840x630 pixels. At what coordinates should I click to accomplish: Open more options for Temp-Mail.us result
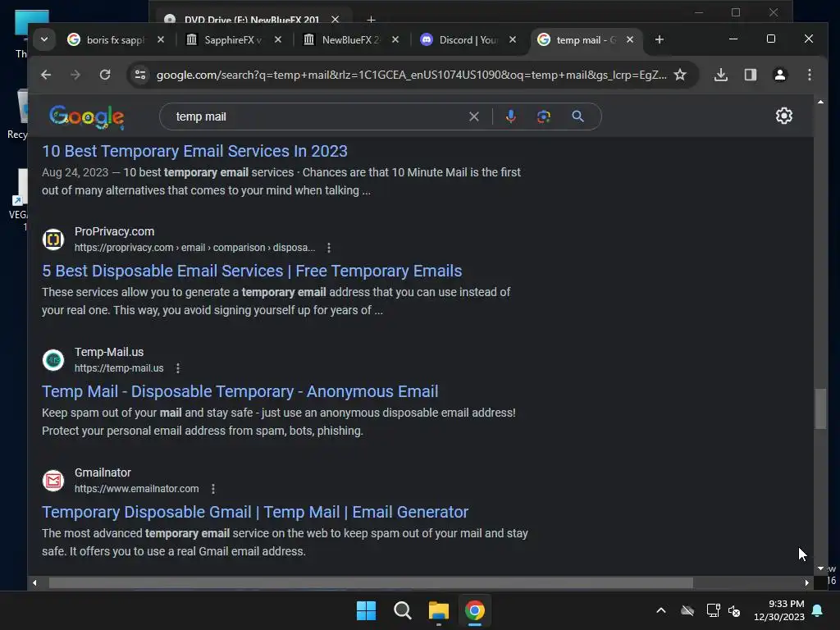[x=178, y=368]
